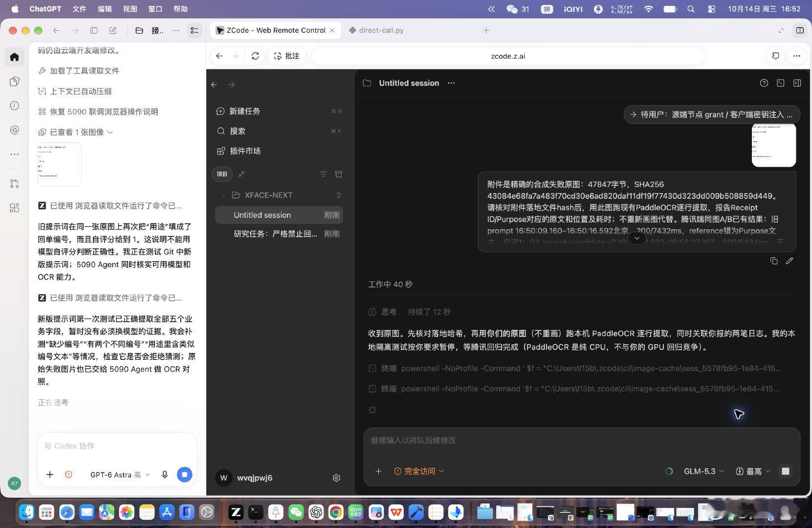Click the microphone icon in Codex input
This screenshot has width=812, height=528.
pos(165,475)
